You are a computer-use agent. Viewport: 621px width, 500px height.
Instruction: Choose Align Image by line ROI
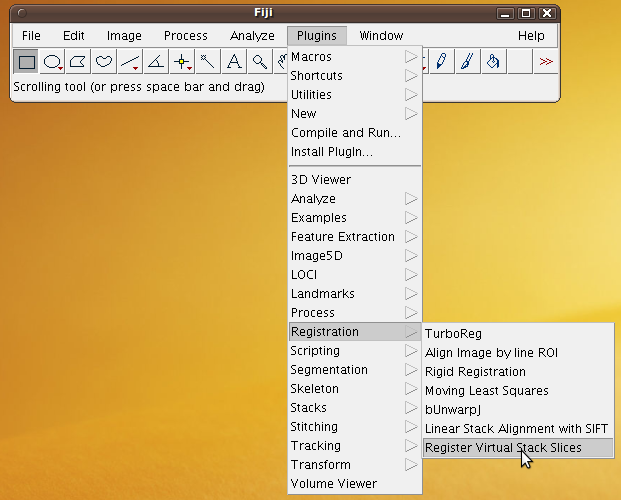click(518, 353)
